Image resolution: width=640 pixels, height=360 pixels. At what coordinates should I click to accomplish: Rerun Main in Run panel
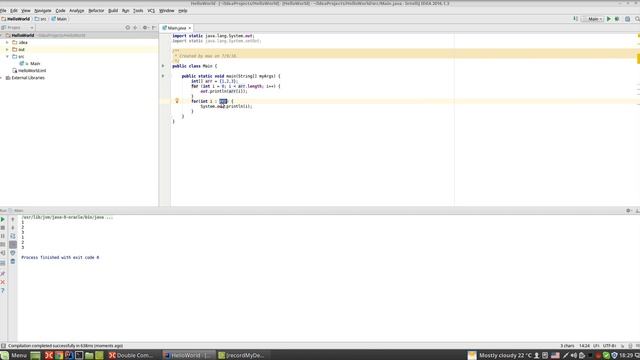[x=3, y=220]
